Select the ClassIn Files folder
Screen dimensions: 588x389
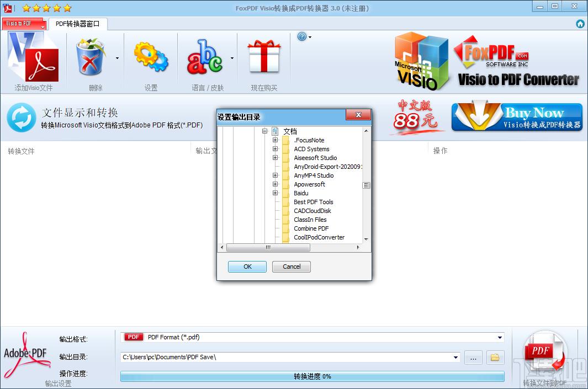coord(310,220)
